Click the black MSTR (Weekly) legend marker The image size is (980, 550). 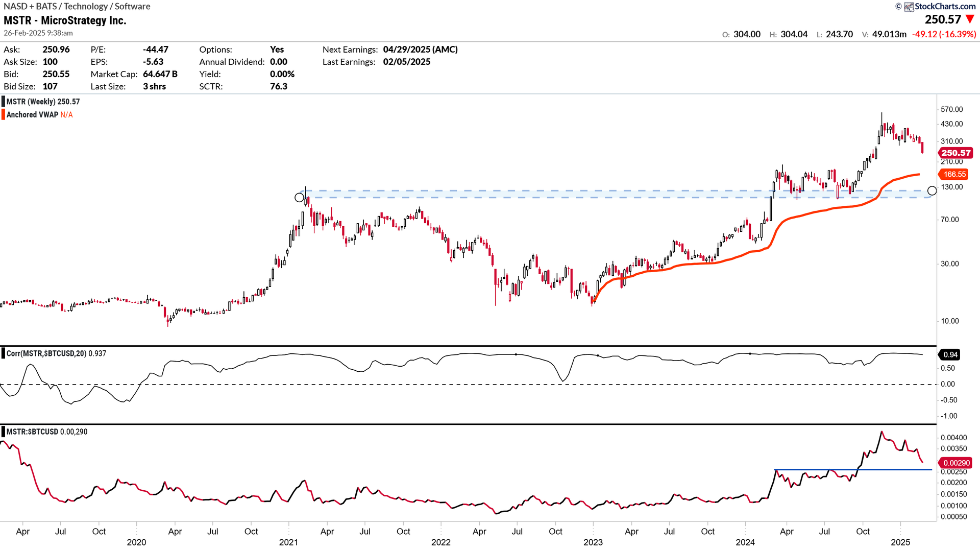[x=4, y=102]
